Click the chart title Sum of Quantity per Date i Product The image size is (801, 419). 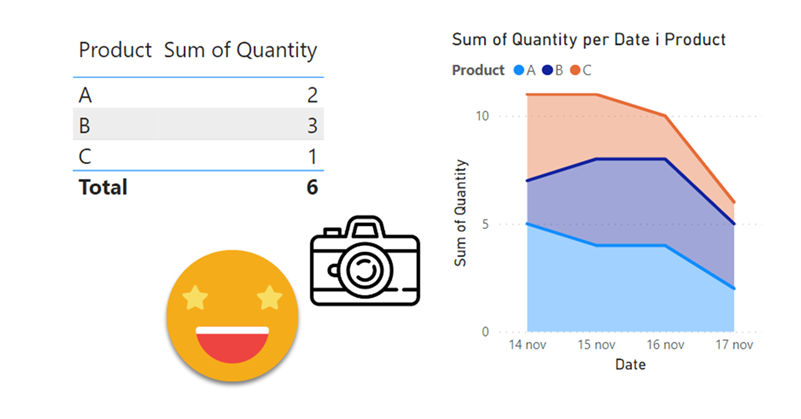tap(588, 40)
